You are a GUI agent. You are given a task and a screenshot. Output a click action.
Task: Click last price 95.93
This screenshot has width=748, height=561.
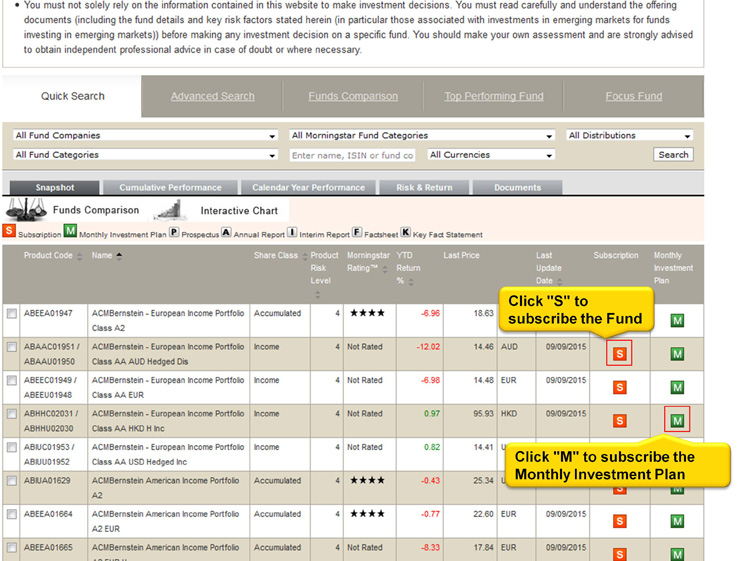(483, 414)
